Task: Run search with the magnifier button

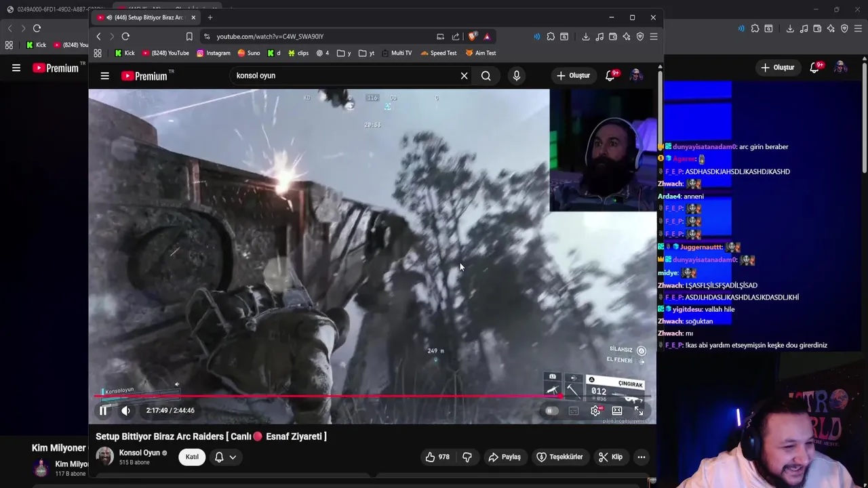Action: (x=486, y=76)
